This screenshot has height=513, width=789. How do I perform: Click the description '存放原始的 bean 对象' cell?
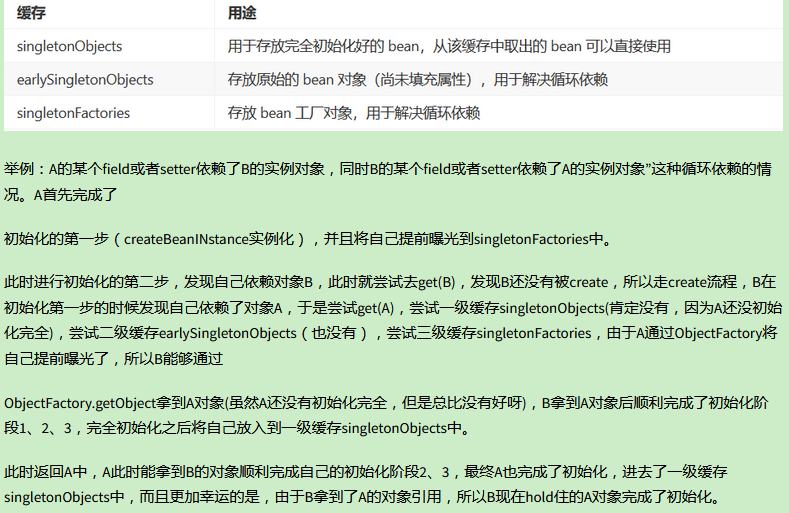(499, 79)
